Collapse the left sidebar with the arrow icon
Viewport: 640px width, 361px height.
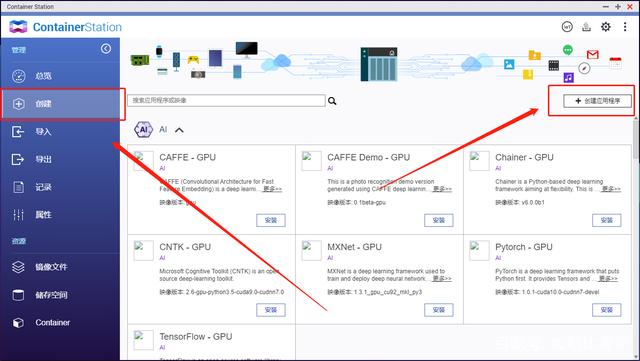tap(106, 49)
